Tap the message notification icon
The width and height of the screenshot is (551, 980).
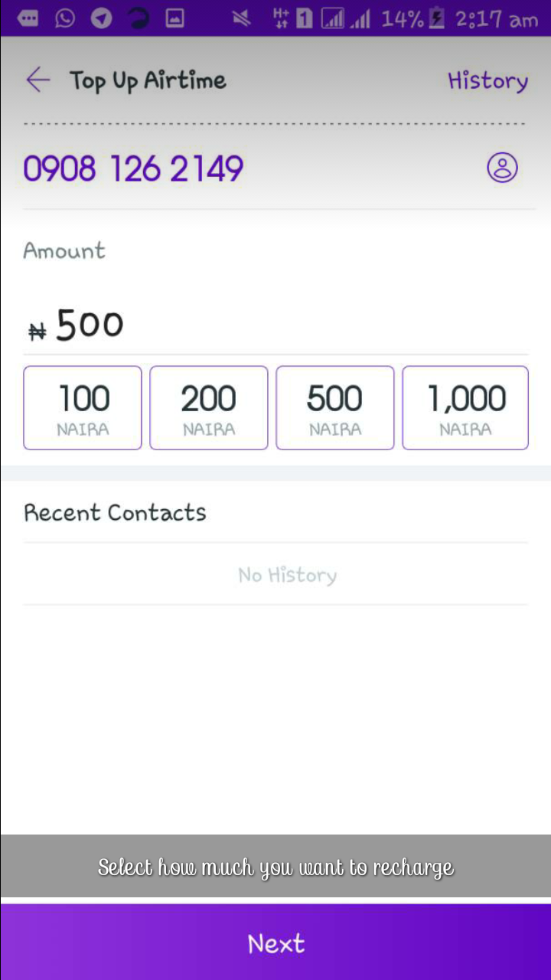click(x=28, y=18)
